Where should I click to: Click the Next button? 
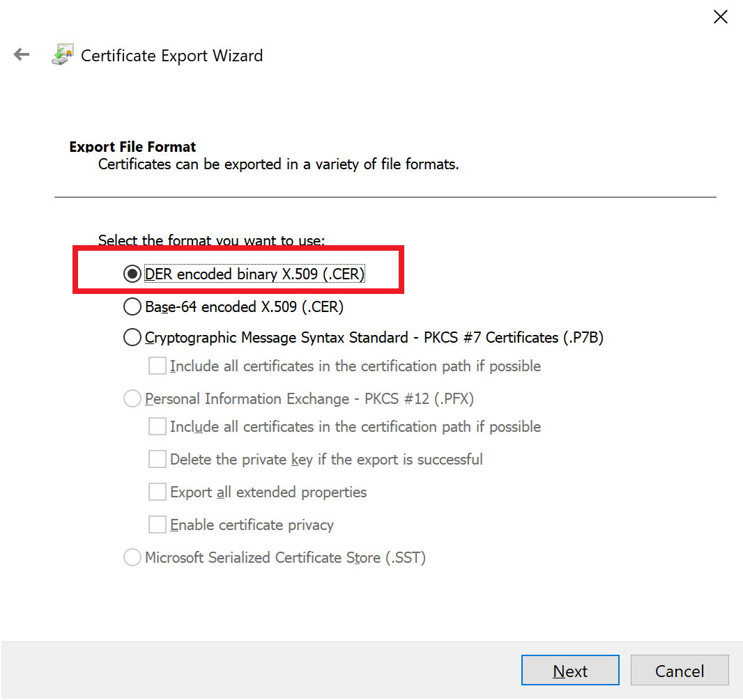click(x=570, y=670)
